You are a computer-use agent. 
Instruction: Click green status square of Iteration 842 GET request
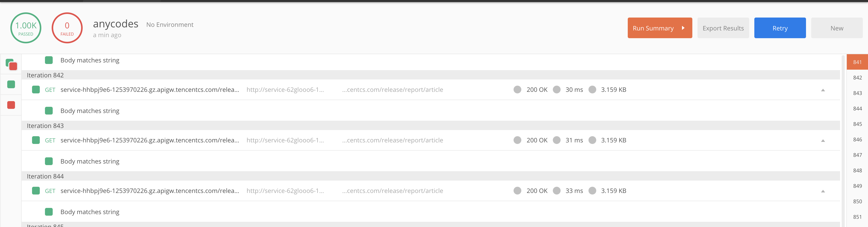click(36, 90)
